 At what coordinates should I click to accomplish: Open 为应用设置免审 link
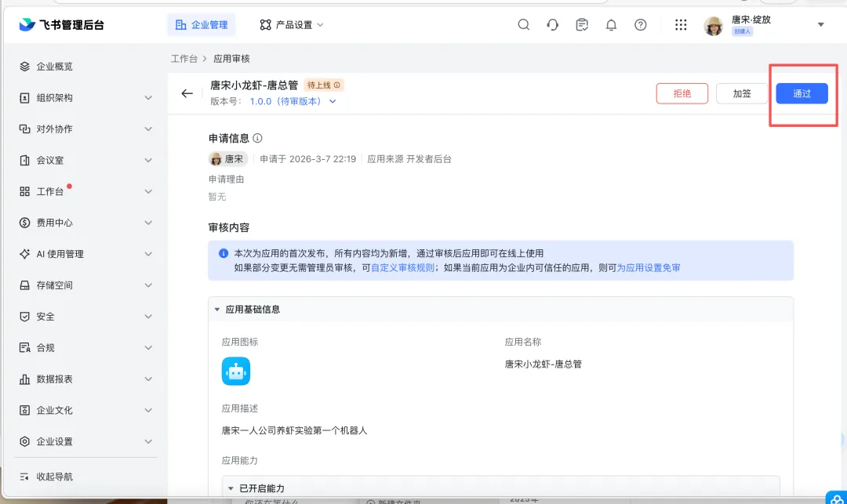649,267
